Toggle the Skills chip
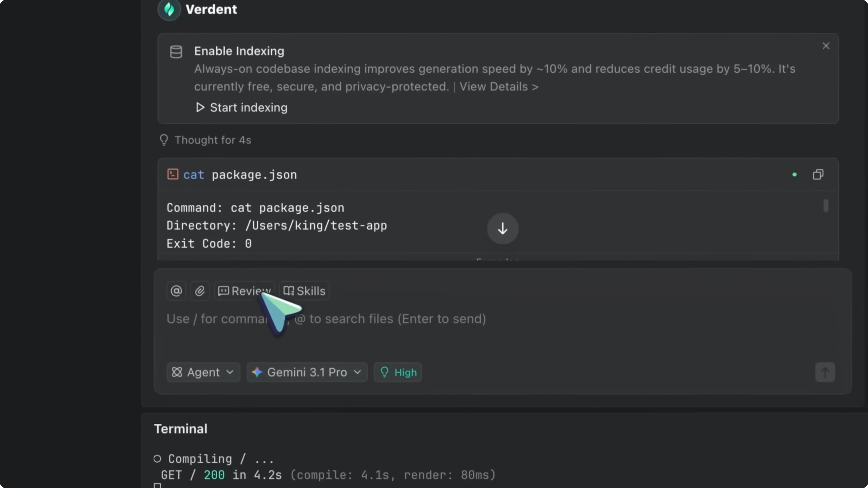Viewport: 868px width, 488px height. click(304, 291)
